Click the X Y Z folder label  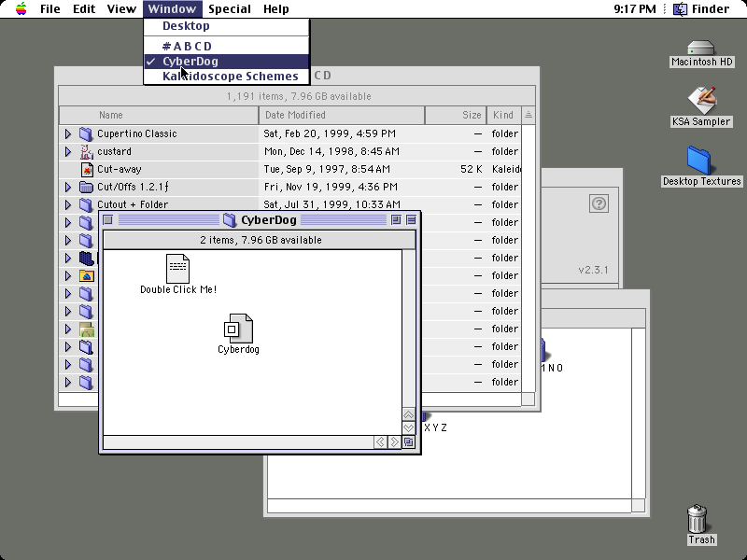point(435,427)
